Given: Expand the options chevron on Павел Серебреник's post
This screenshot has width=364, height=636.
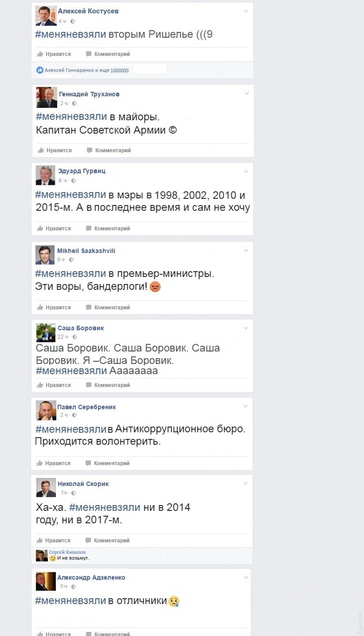Looking at the screenshot, I should (246, 406).
